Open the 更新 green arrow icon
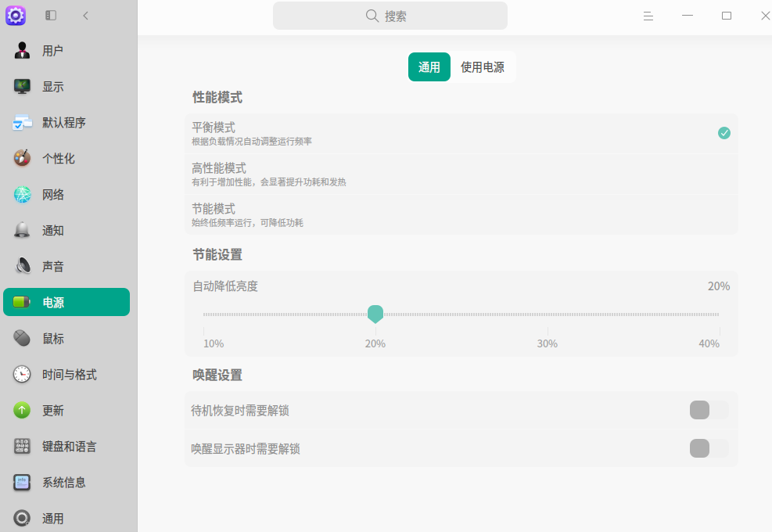 pos(22,410)
